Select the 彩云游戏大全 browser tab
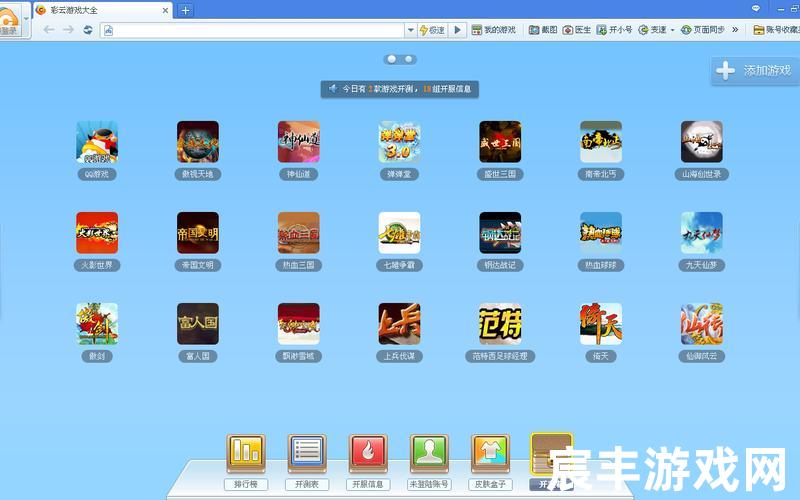The image size is (800, 500). [102, 10]
